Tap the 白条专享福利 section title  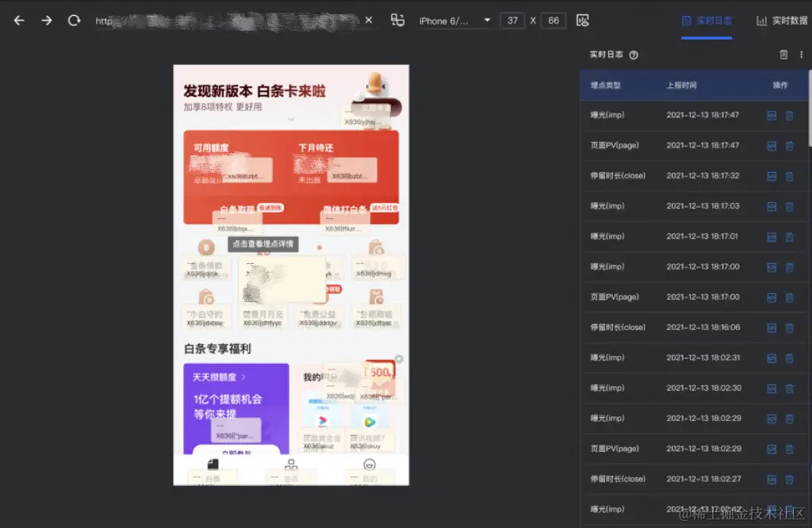click(x=217, y=348)
